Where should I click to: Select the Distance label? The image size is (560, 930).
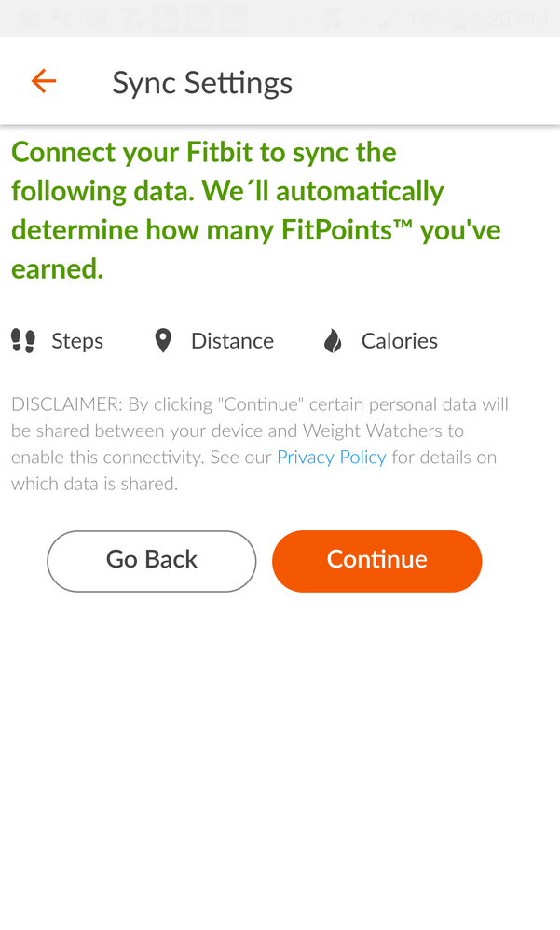point(233,341)
